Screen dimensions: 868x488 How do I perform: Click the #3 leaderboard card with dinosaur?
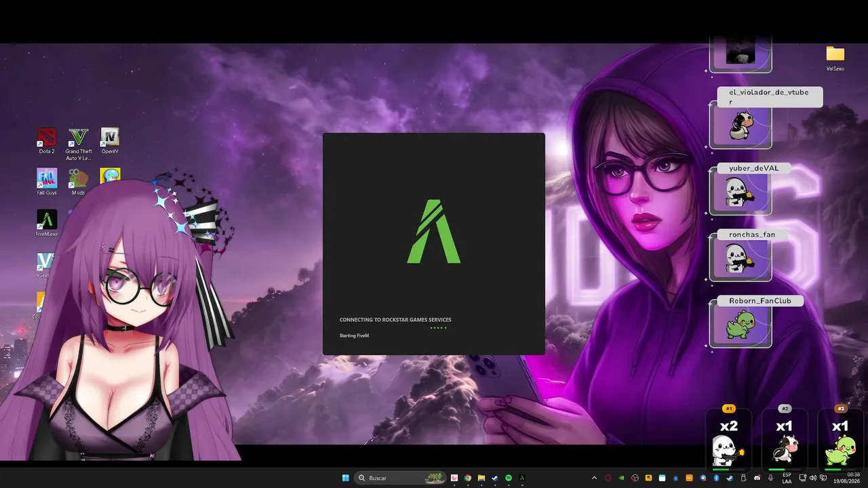click(840, 438)
